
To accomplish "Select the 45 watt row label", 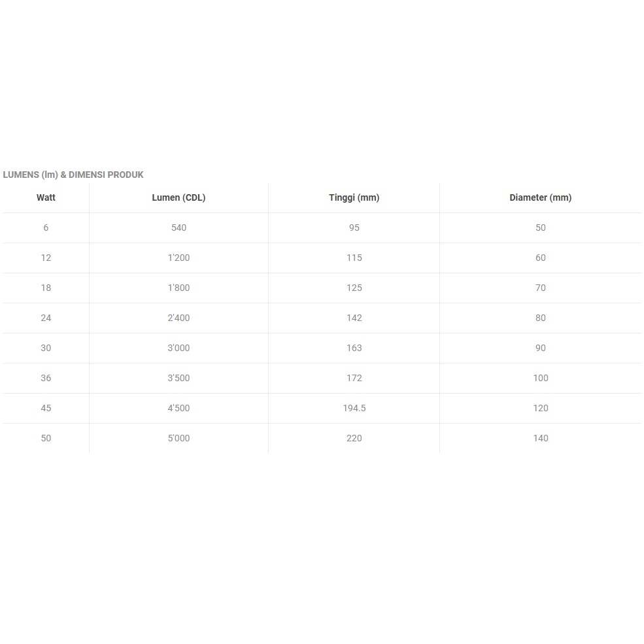I will coord(46,408).
